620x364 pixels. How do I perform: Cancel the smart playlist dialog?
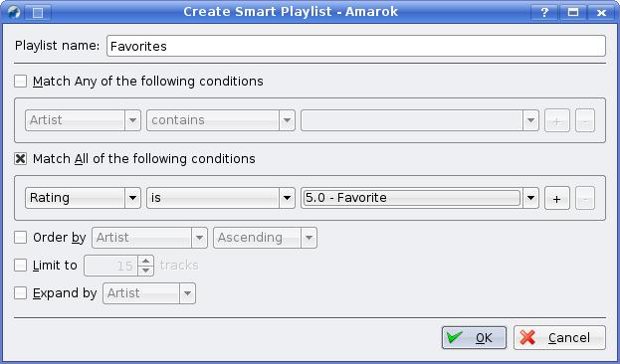559,337
